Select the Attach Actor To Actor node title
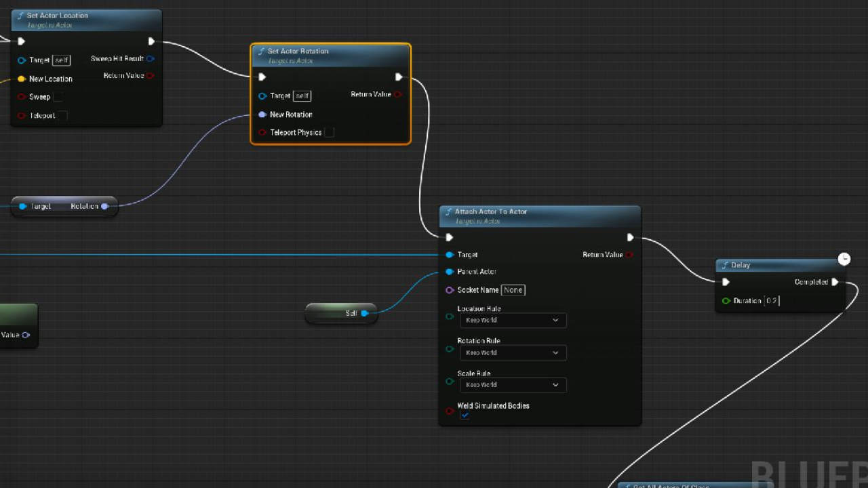This screenshot has height=488, width=868. (x=491, y=211)
